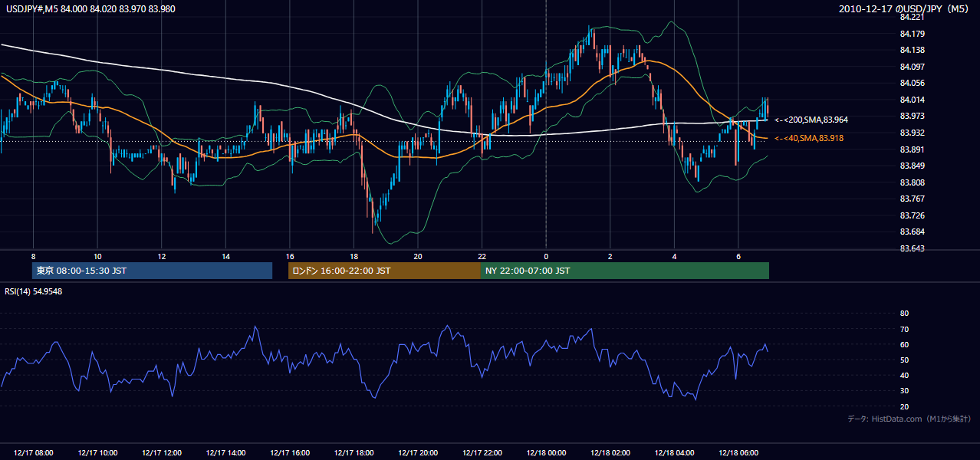
Task: Click RSI scale value 50
Action: tap(904, 360)
